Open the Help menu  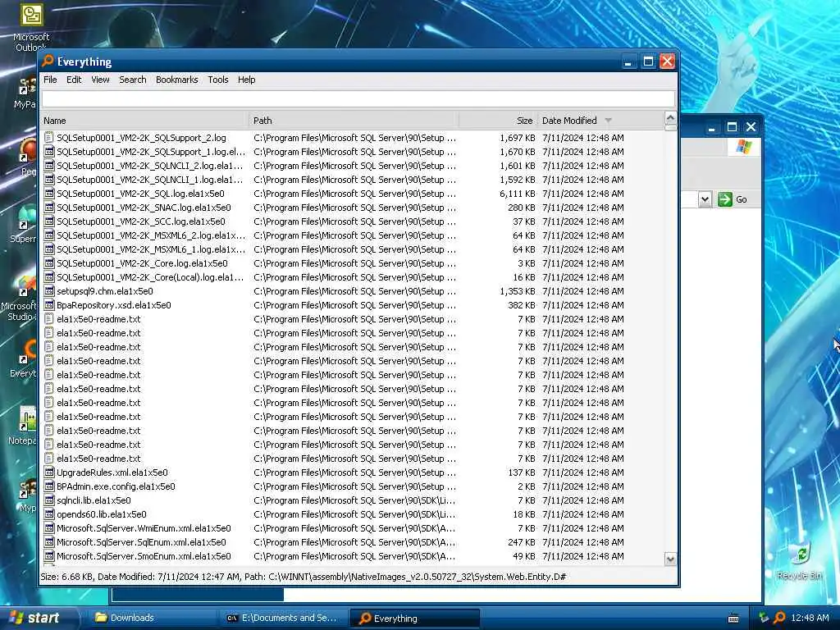pyautogui.click(x=246, y=80)
